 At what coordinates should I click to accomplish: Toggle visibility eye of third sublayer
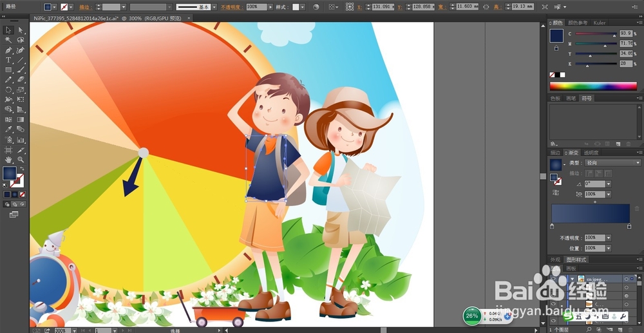click(554, 304)
